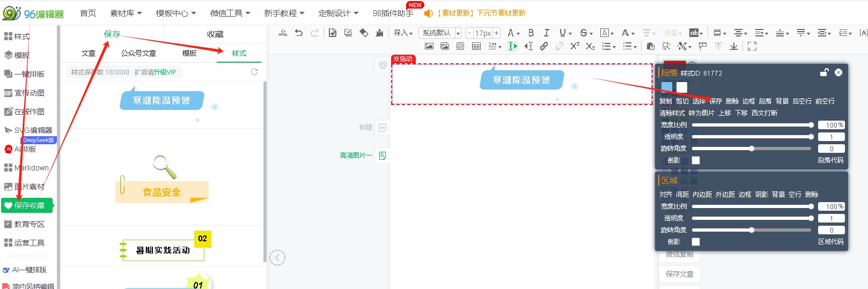Screen dimensions: 868x289
Task: Open the 素材库 menu in the top navigation
Action: pos(126,13)
